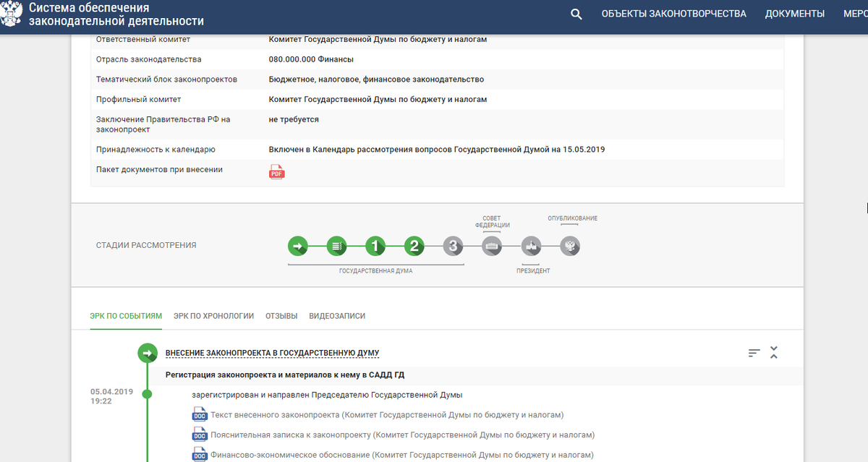Image resolution: width=868 pixels, height=462 pixels.
Task: Open Текст внесенного законопроекта link
Action: (x=387, y=415)
